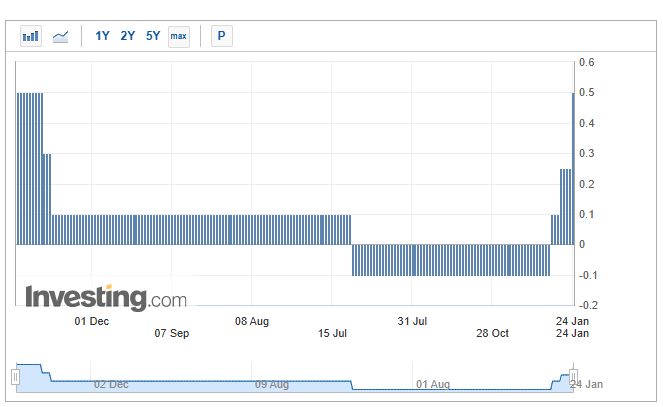Choose the 5Y time range
The height and width of the screenshot is (407, 663).
tap(152, 36)
